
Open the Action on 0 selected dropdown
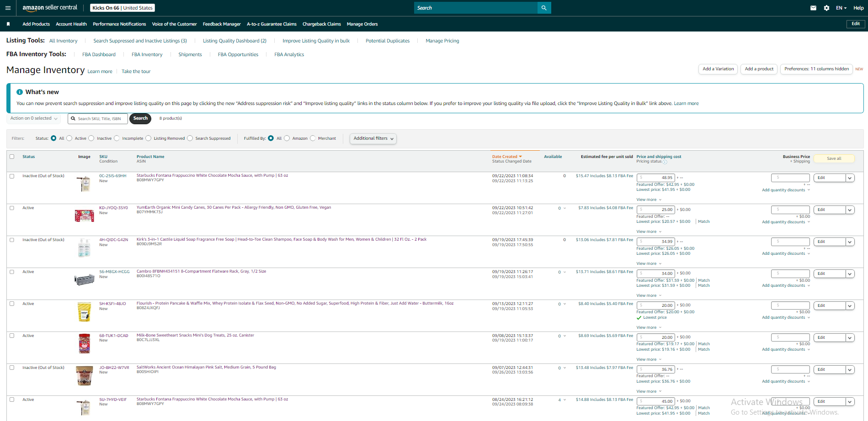(x=34, y=118)
